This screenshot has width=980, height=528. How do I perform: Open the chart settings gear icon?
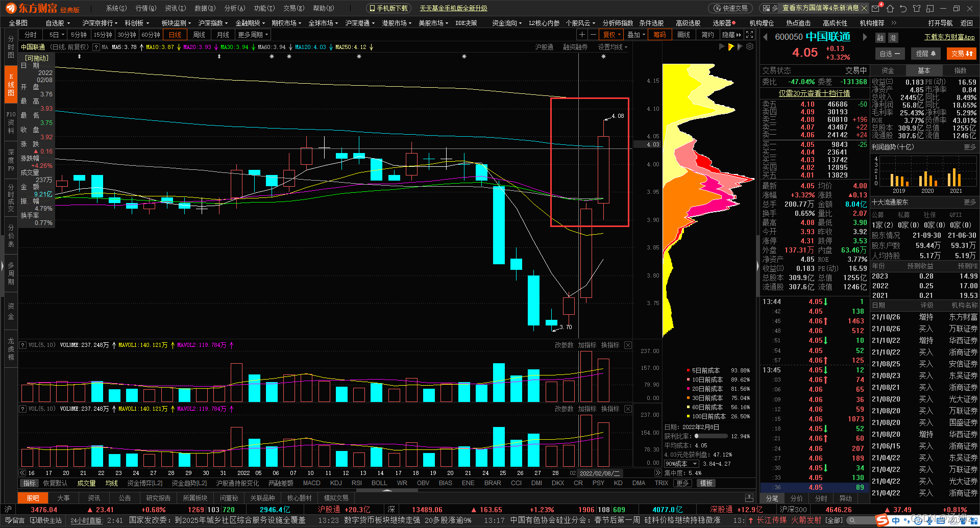[750, 47]
